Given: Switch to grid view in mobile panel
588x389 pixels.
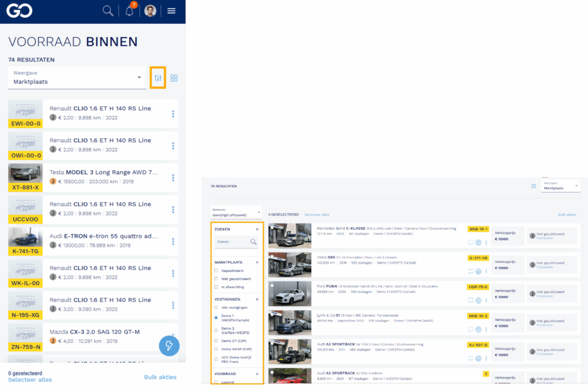Looking at the screenshot, I should (174, 78).
